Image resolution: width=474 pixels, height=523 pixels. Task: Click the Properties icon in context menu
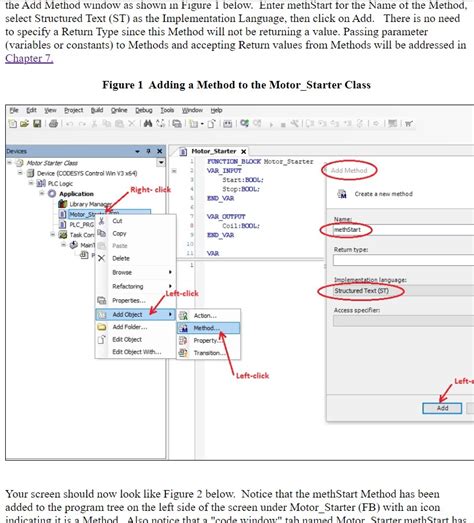pyautogui.click(x=101, y=300)
